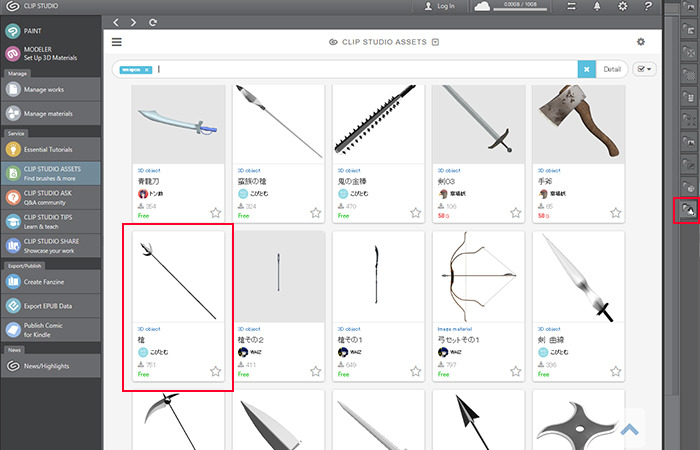This screenshot has height=450, width=700.
Task: Open the cloud storage icon
Action: 482,6
